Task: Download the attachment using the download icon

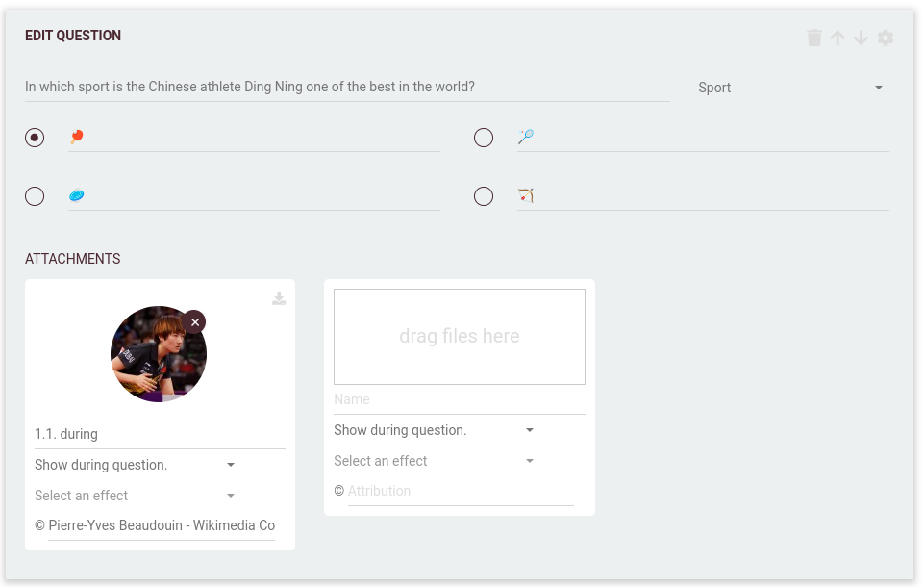Action: pos(279,298)
